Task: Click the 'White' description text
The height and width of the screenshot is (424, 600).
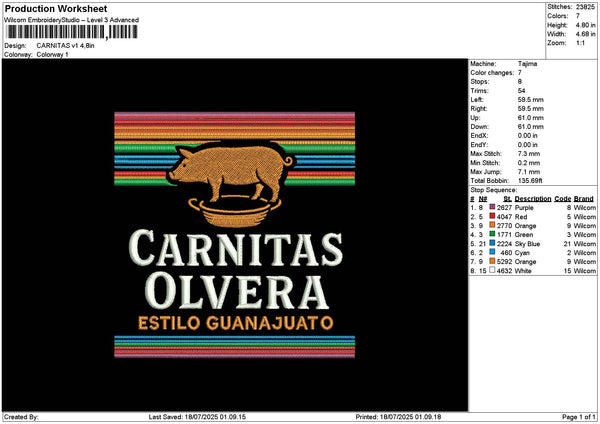Action: [x=523, y=271]
